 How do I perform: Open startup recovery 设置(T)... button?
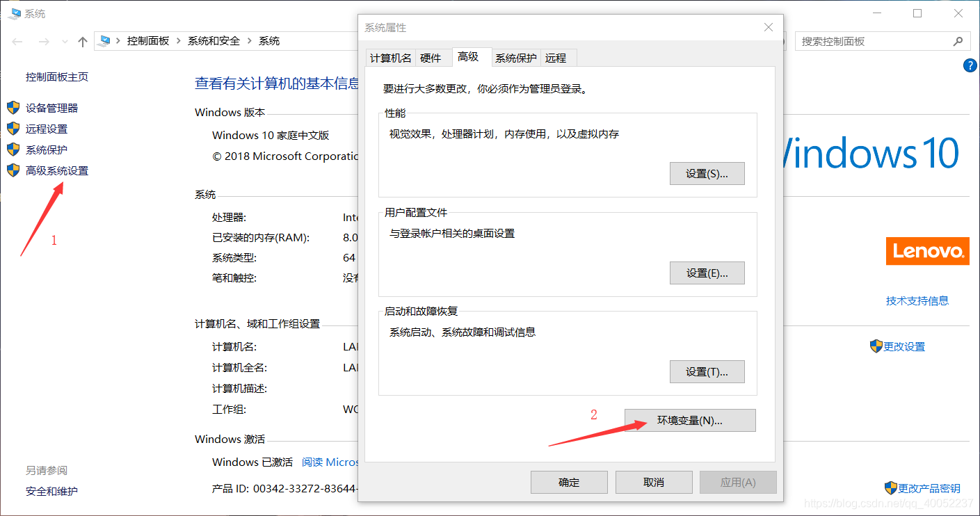click(x=707, y=372)
